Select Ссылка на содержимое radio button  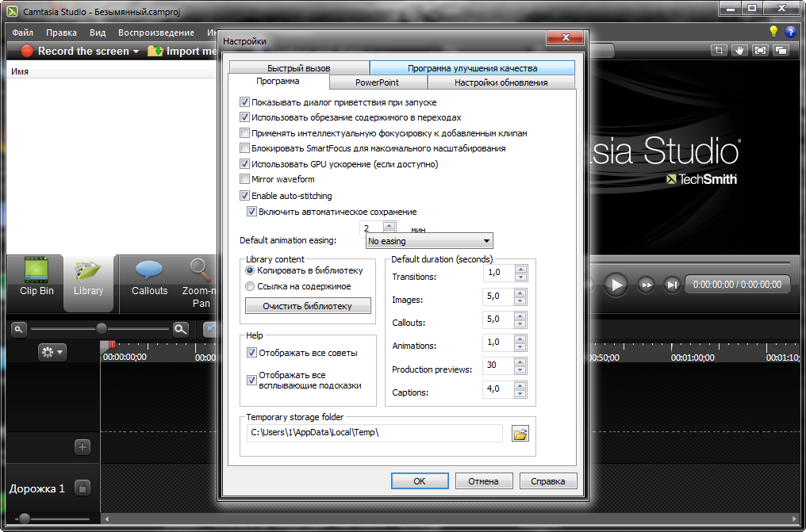click(250, 286)
